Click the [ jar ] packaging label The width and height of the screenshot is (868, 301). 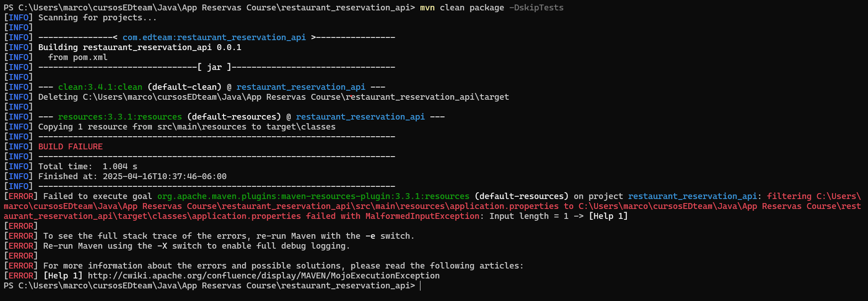[215, 67]
